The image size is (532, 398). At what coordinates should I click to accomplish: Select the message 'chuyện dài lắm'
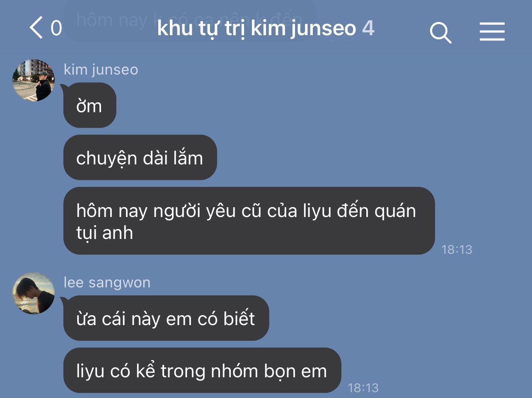click(x=140, y=157)
